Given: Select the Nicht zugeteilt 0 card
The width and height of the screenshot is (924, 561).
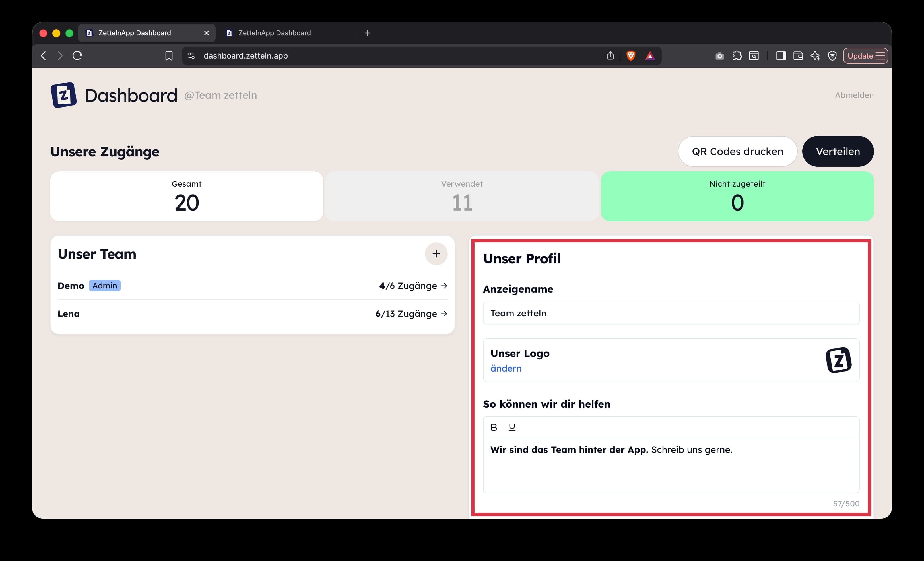Looking at the screenshot, I should (x=737, y=197).
